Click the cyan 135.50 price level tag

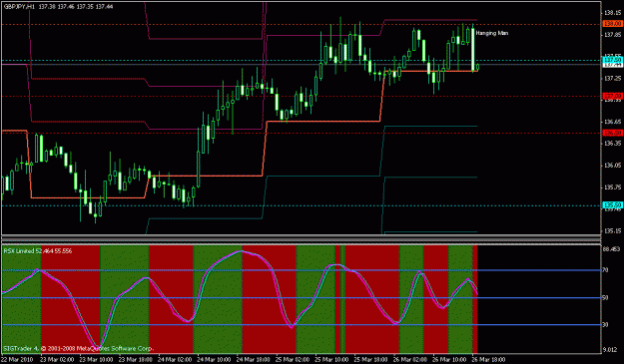pyautogui.click(x=612, y=205)
